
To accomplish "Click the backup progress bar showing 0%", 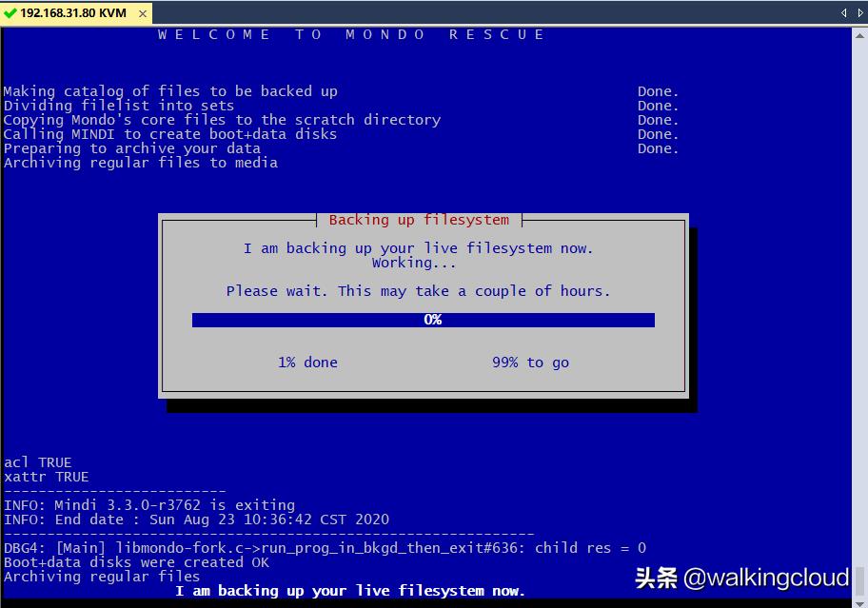I will point(424,320).
